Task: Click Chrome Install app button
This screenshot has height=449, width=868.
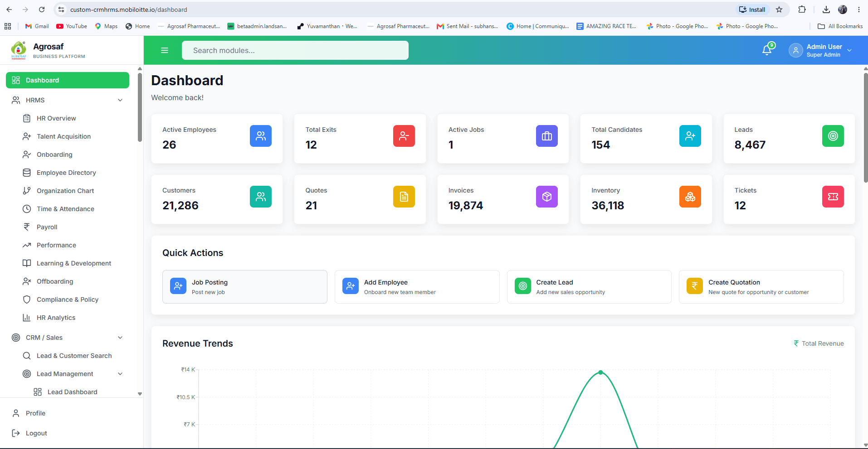Action: click(x=752, y=10)
